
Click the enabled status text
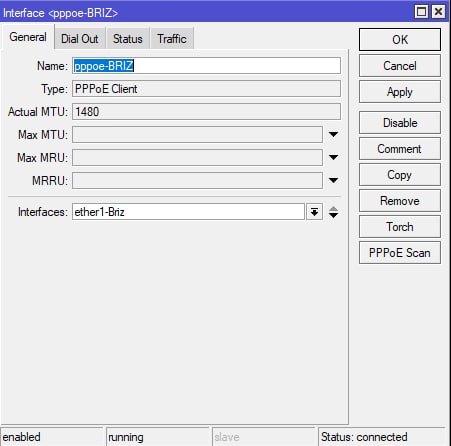pyautogui.click(x=21, y=437)
